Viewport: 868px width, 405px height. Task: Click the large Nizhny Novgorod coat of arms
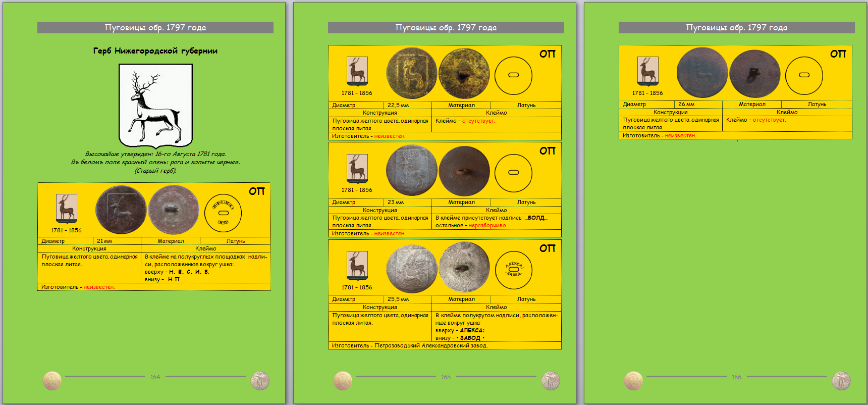tap(155, 106)
